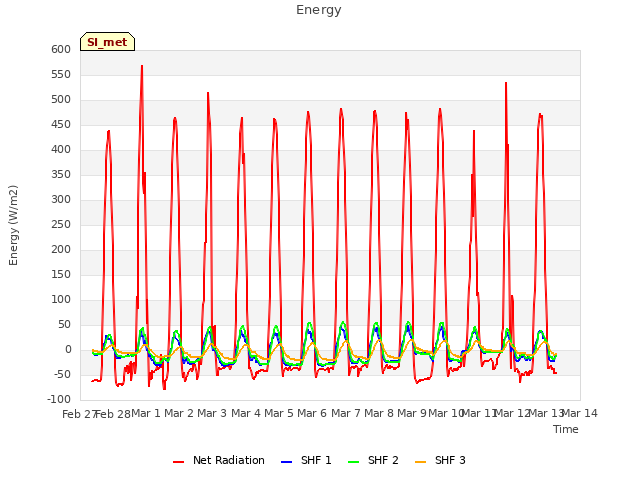Click the -100 y-axis tick label

(59, 400)
